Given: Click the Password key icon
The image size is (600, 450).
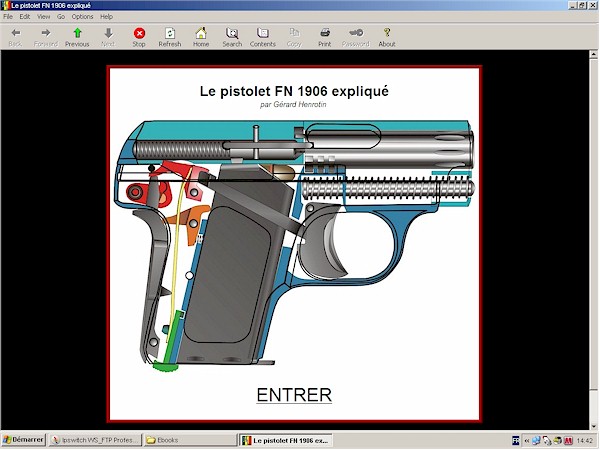Looking at the screenshot, I should pos(356,33).
